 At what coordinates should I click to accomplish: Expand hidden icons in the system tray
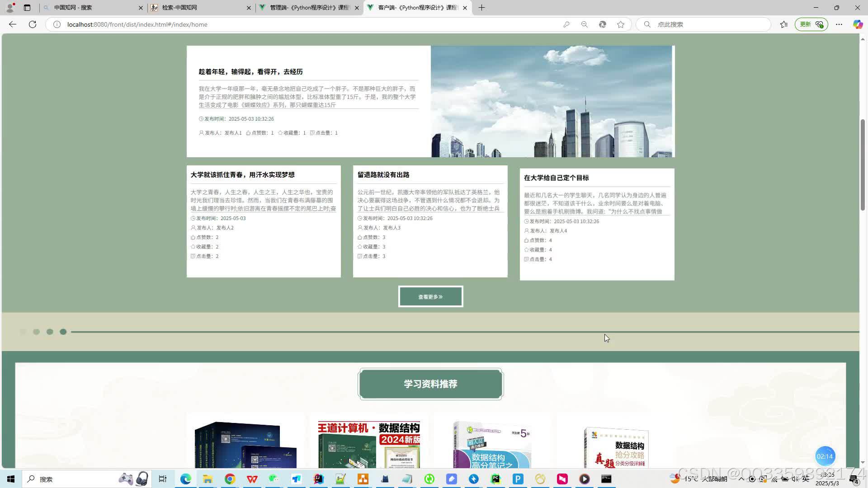pyautogui.click(x=741, y=479)
